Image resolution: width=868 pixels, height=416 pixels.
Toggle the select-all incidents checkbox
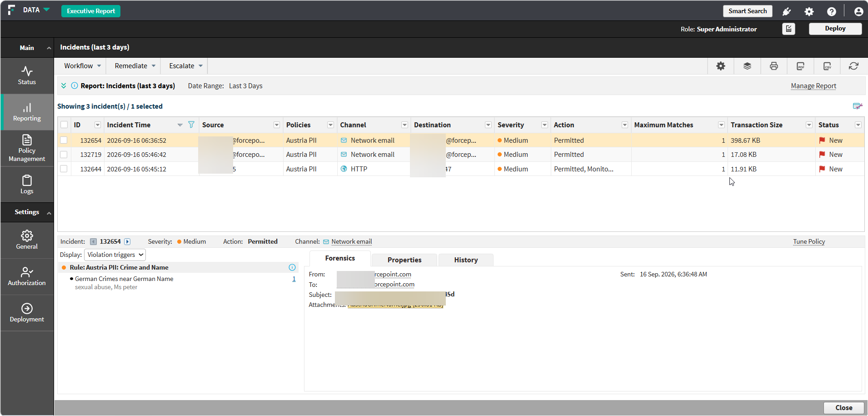(64, 125)
